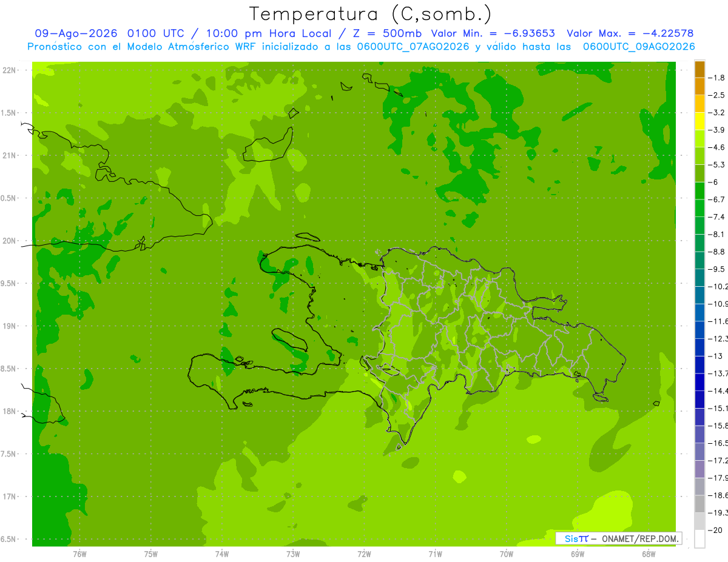Select the green swatch between -6 and -6.7
The image size is (728, 562).
699,191
